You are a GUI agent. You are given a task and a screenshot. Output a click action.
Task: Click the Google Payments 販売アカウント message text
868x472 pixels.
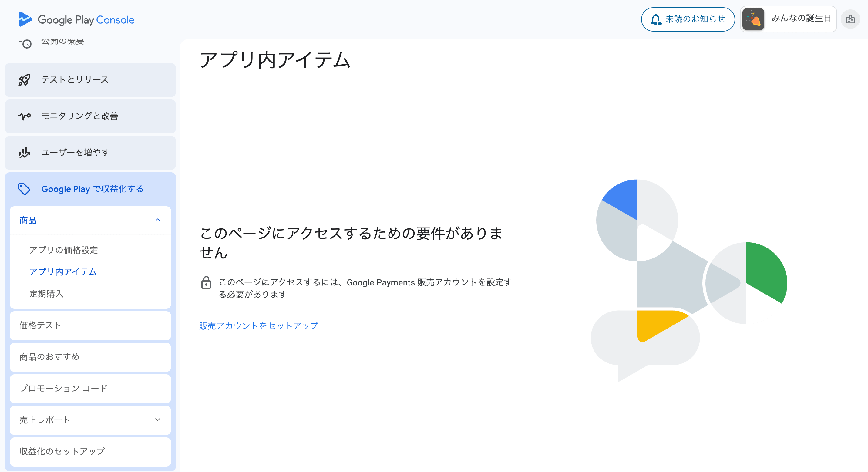[x=365, y=288]
